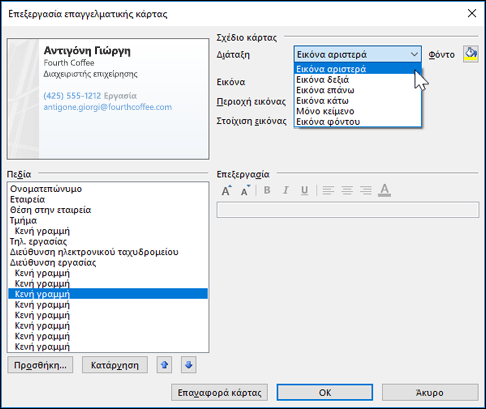Toggle italic text formatting
The height and width of the screenshot is (409, 486).
coord(286,190)
